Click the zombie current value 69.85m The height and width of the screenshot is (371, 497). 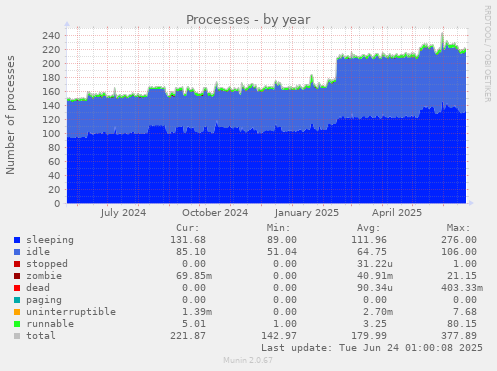(194, 276)
